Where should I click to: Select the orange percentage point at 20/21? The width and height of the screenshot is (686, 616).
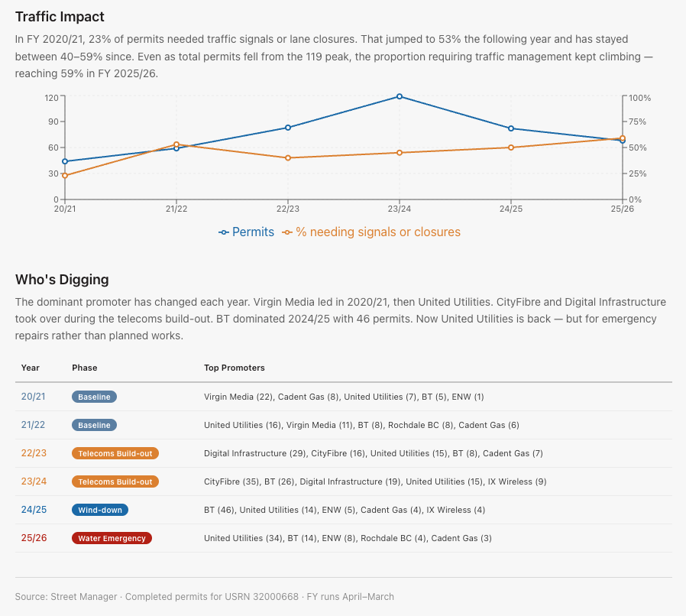[x=65, y=176]
